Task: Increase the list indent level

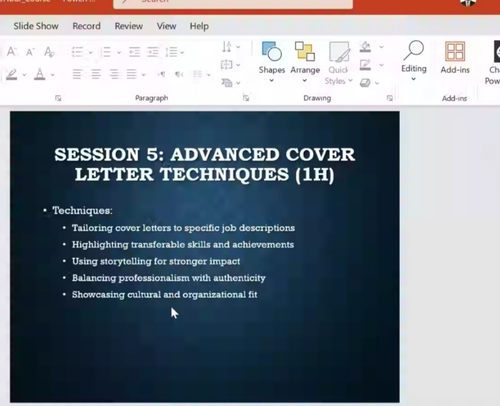Action: coord(153,52)
